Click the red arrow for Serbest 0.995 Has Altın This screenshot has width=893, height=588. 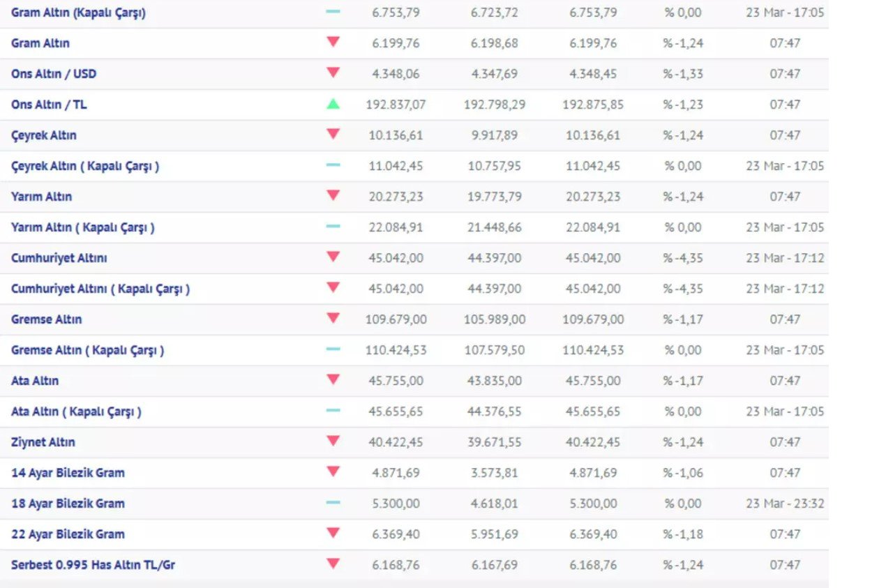[333, 564]
